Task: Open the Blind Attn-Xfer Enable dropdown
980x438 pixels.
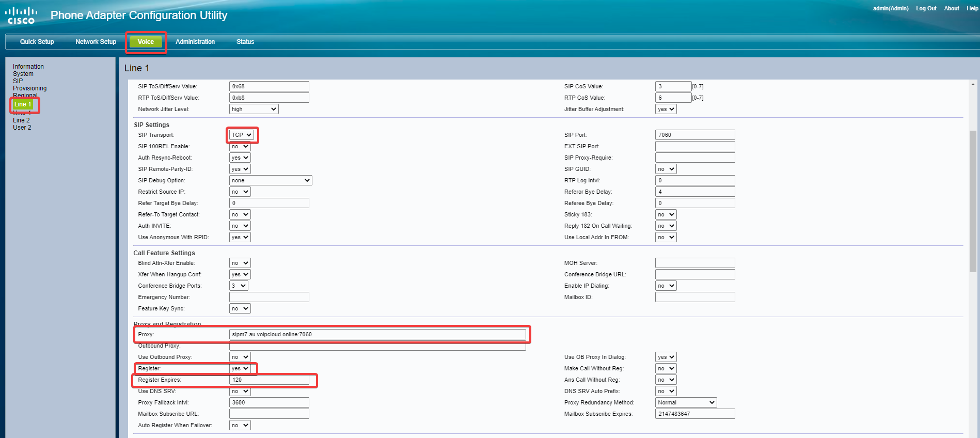Action: coord(240,263)
